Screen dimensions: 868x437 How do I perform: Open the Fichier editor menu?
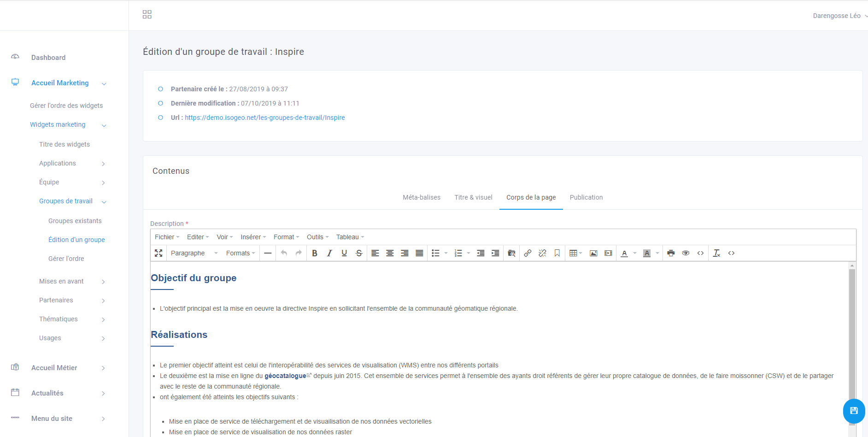(167, 237)
